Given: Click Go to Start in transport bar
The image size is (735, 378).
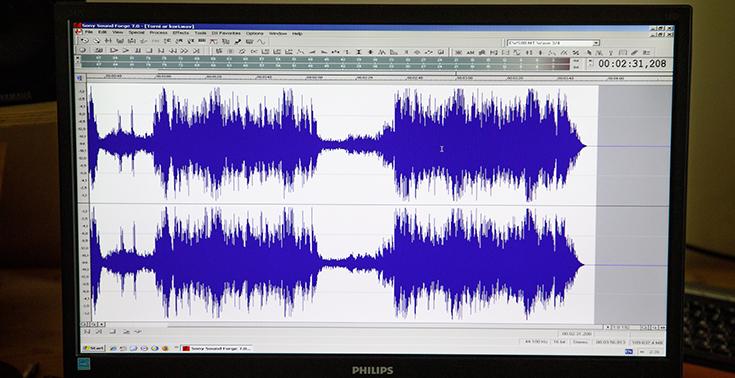Looking at the screenshot, I should click(x=161, y=50).
